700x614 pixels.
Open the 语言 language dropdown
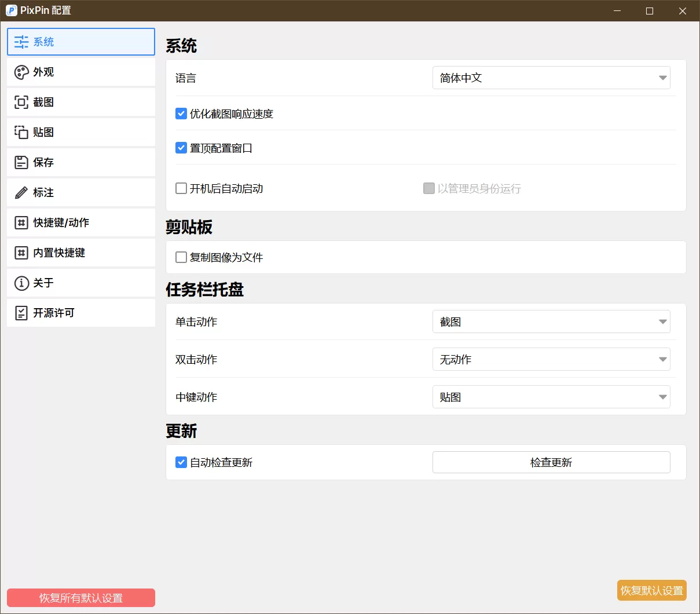coord(551,78)
